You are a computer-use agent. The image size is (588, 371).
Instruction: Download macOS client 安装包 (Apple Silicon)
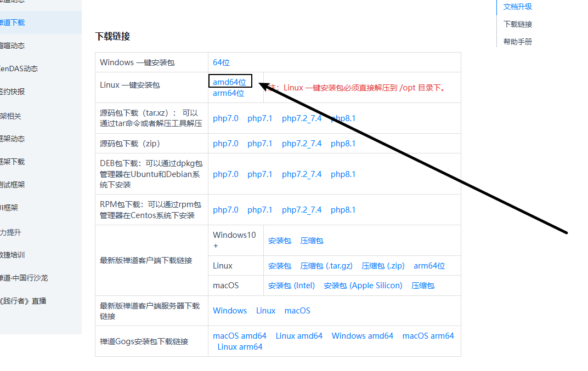(x=363, y=286)
